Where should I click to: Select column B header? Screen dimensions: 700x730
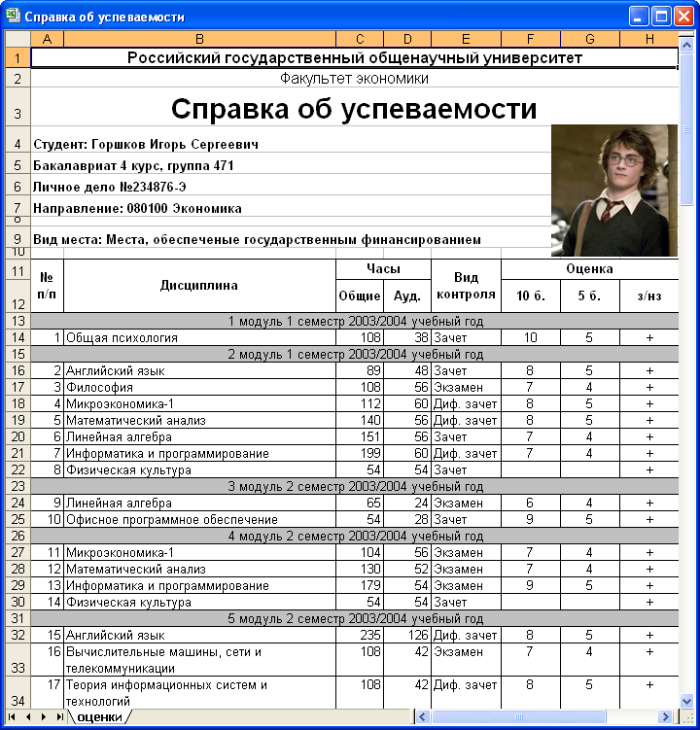(199, 39)
